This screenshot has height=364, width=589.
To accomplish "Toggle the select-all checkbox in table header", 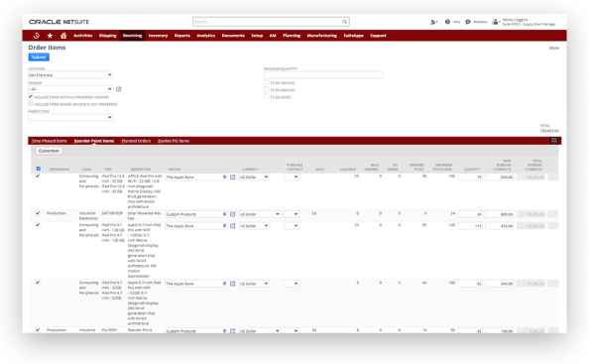I will 38,169.
